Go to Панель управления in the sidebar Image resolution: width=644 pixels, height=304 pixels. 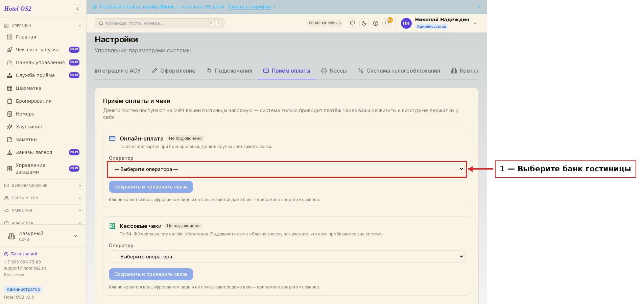43,62
